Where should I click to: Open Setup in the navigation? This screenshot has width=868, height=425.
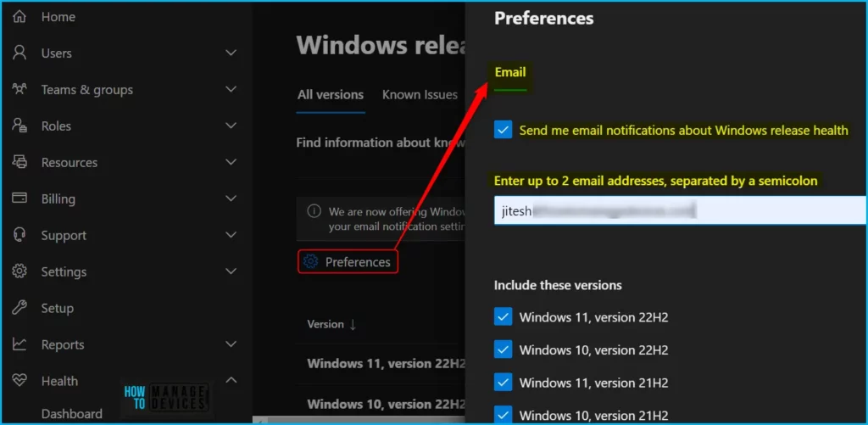[x=57, y=308]
